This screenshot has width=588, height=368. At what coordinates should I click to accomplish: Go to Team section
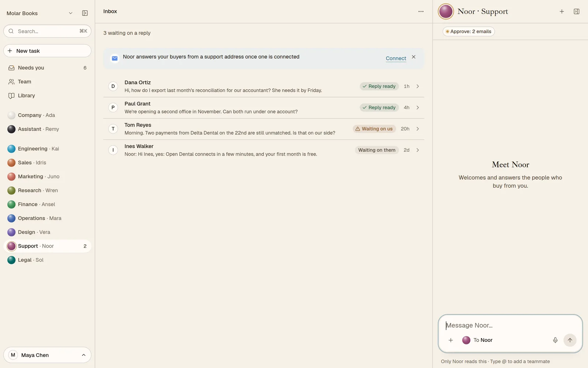click(x=47, y=82)
